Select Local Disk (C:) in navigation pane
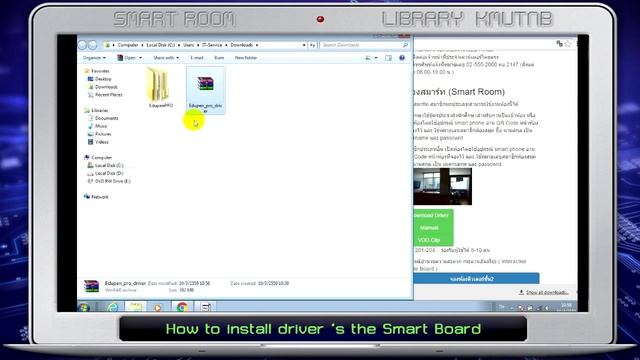 pos(105,166)
